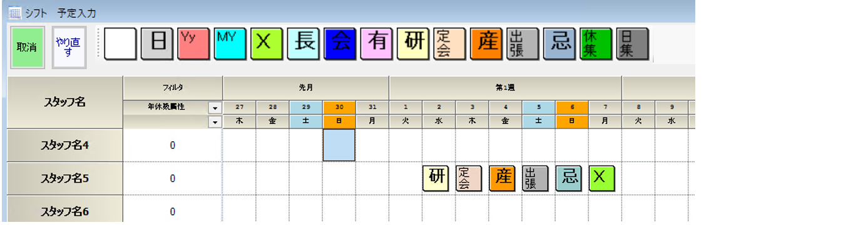Click 定会 entry in スタッフ名5 row
The image size is (868, 225).
[469, 178]
